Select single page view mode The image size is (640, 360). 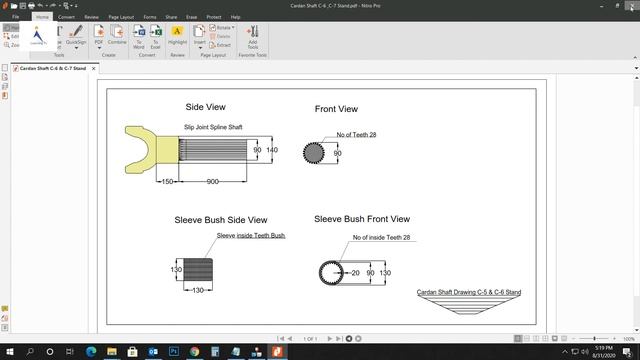point(518,339)
